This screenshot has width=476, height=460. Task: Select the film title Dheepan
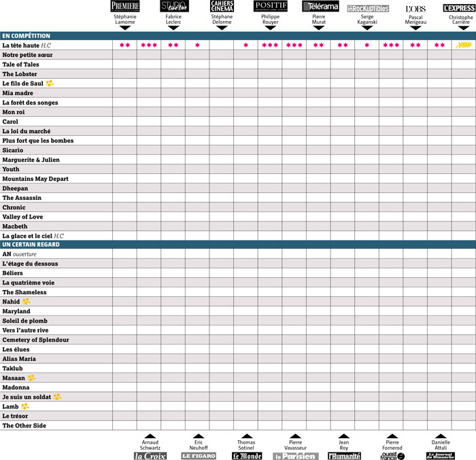[15, 188]
